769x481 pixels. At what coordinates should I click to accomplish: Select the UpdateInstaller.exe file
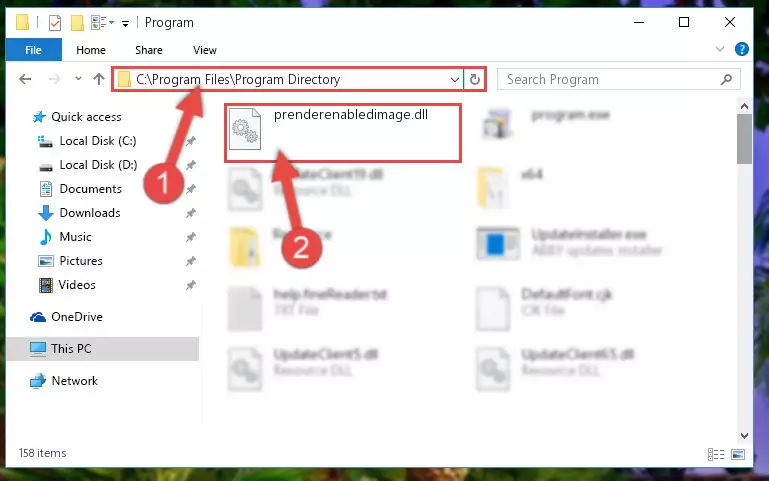pyautogui.click(x=569, y=242)
